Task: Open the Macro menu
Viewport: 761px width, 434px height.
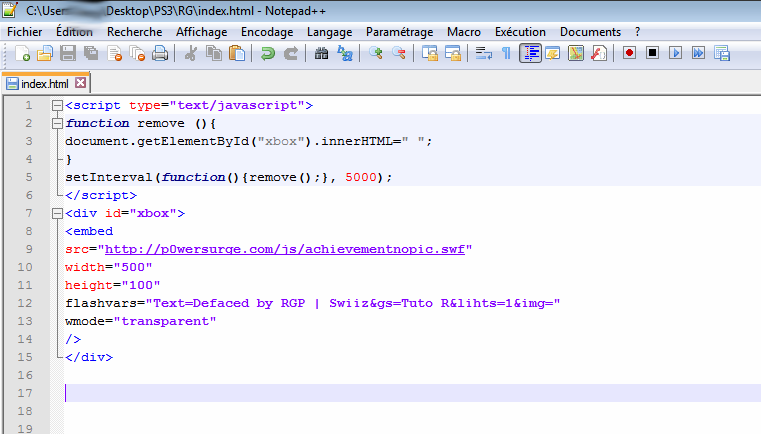Action: pos(464,32)
